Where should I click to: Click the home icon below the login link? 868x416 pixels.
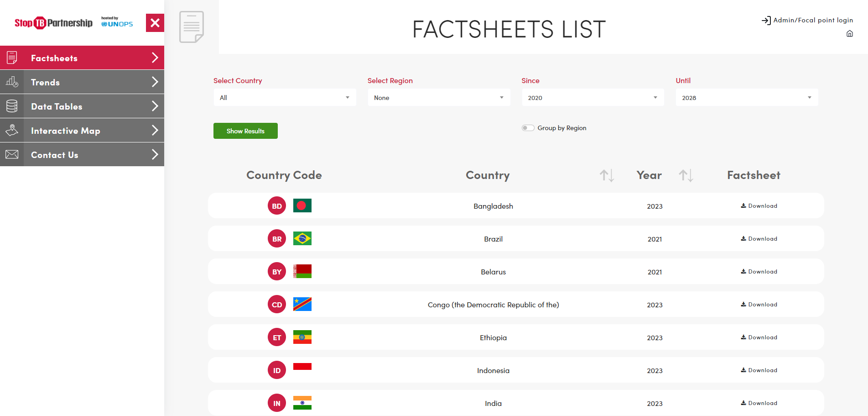849,34
